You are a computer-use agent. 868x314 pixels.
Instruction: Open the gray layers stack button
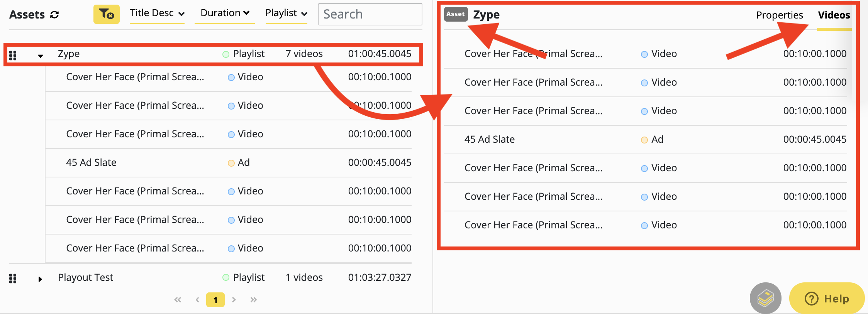(x=765, y=299)
